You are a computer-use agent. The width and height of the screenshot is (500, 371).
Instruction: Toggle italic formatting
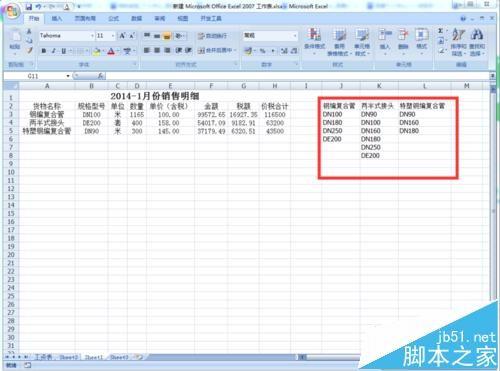pos(53,51)
